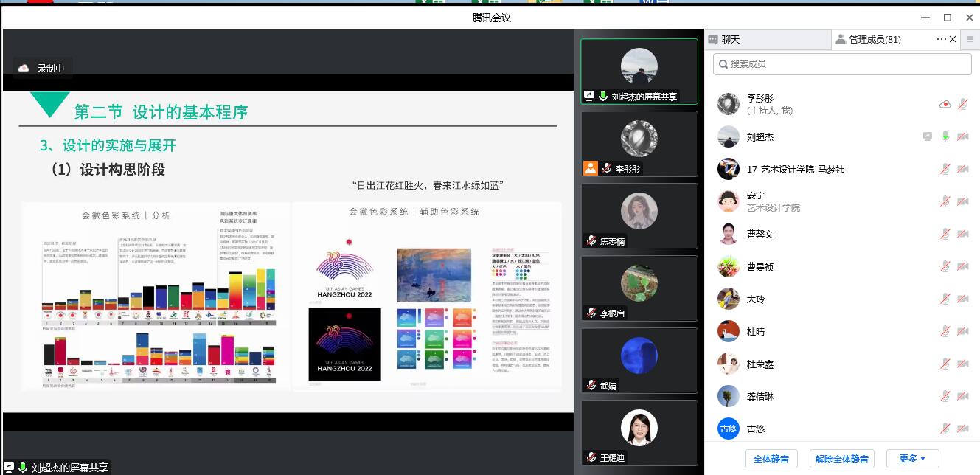
Task: Click the 搜索成员 search field
Action: click(842, 64)
